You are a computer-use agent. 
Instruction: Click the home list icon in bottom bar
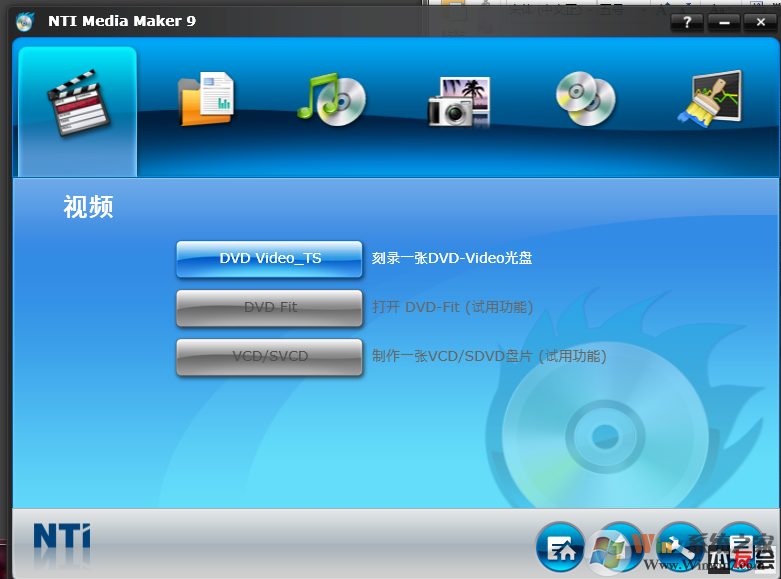(560, 548)
